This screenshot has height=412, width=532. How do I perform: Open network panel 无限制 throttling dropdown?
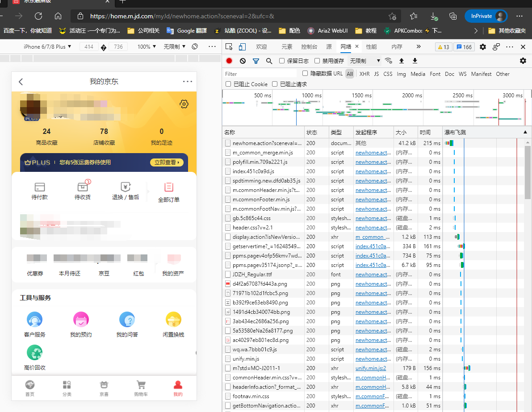click(365, 61)
